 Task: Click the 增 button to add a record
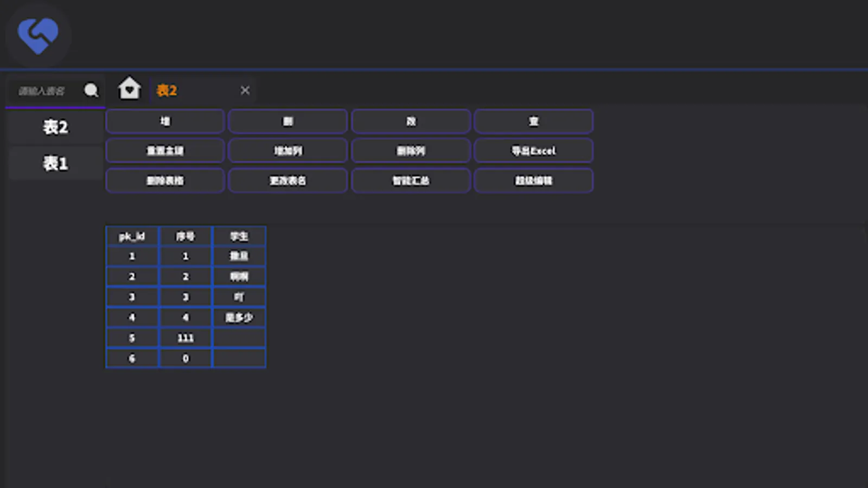164,121
